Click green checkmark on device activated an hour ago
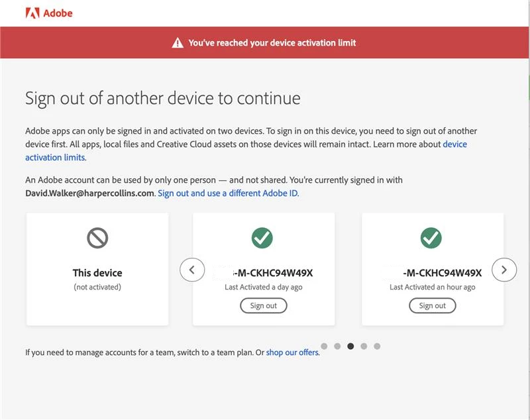 (x=431, y=238)
